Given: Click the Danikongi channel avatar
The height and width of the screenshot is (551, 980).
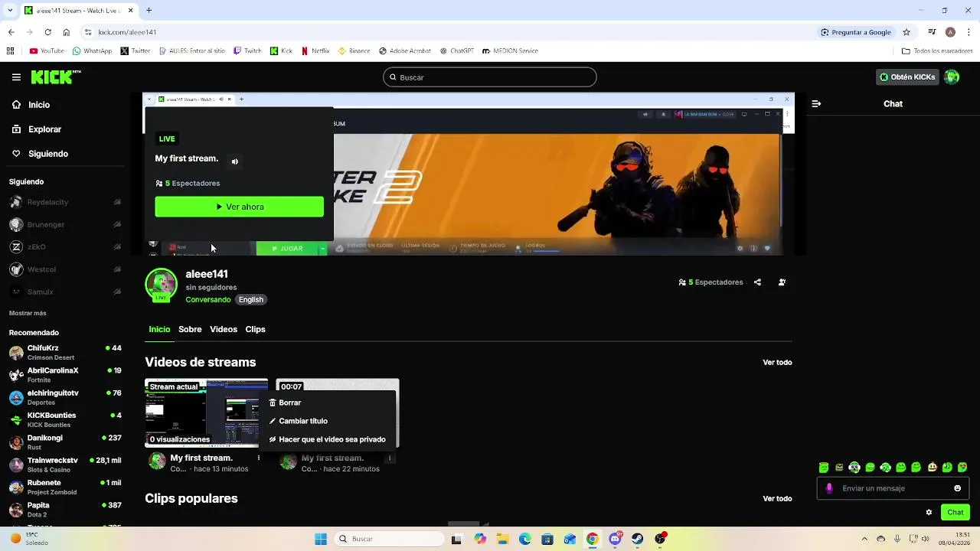Looking at the screenshot, I should point(16,442).
